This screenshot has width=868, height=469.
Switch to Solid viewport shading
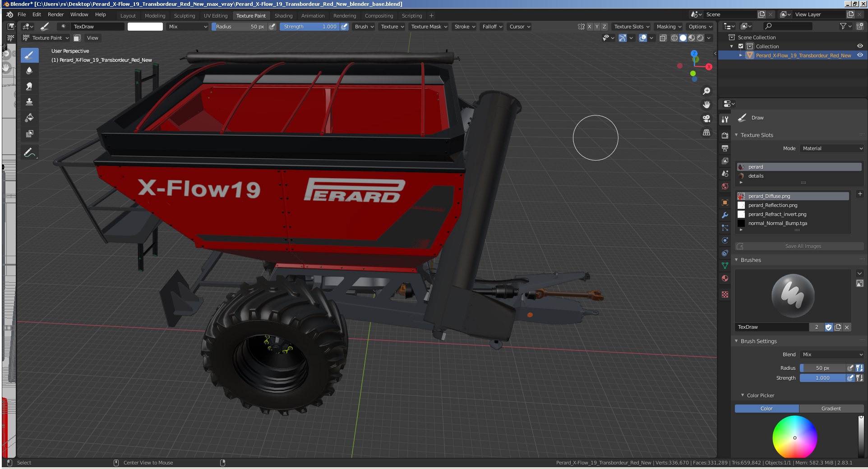point(683,38)
